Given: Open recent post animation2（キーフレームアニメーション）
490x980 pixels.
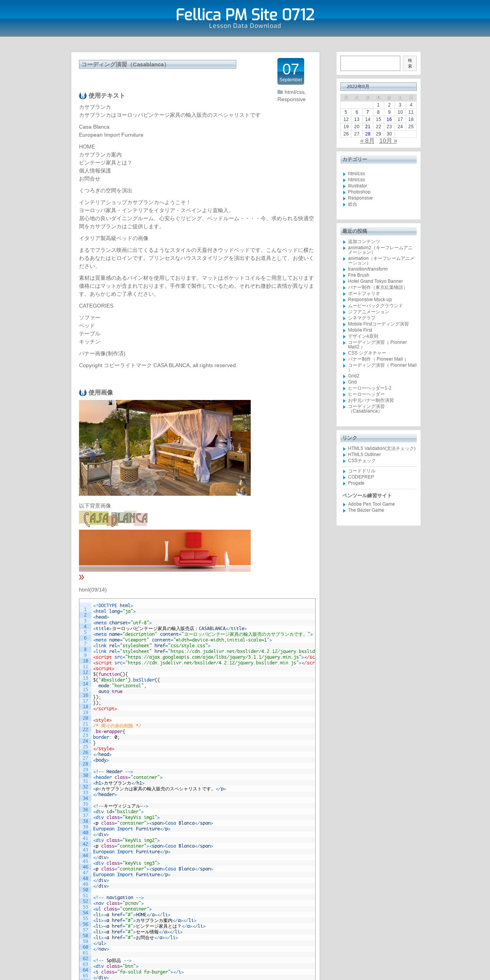Looking at the screenshot, I should coord(380,250).
